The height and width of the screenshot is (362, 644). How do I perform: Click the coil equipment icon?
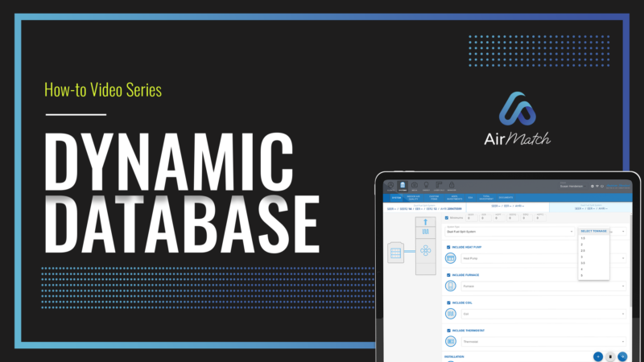[x=449, y=314]
